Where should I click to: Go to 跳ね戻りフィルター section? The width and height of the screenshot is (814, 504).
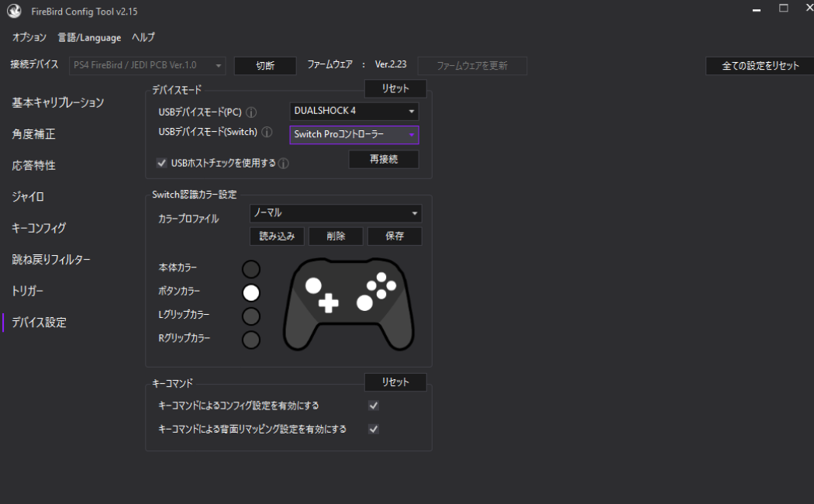51,260
